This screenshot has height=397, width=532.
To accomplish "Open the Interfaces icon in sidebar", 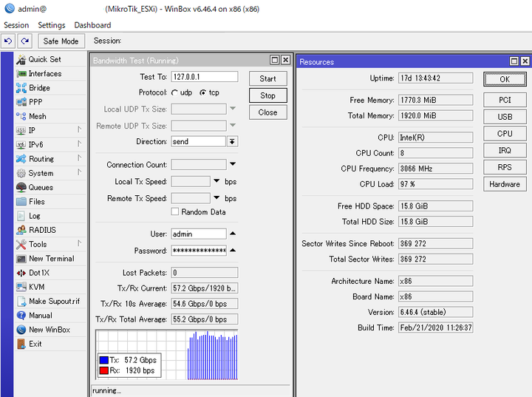I will point(21,74).
